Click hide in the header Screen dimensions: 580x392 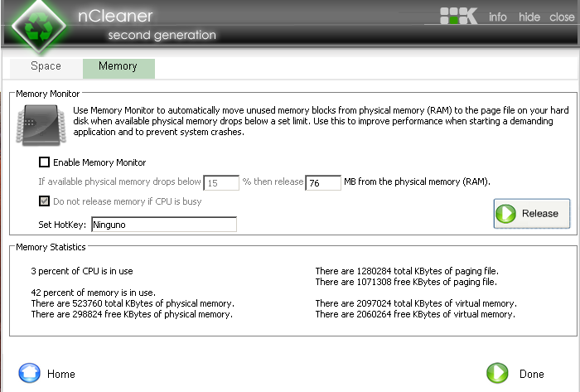point(529,17)
